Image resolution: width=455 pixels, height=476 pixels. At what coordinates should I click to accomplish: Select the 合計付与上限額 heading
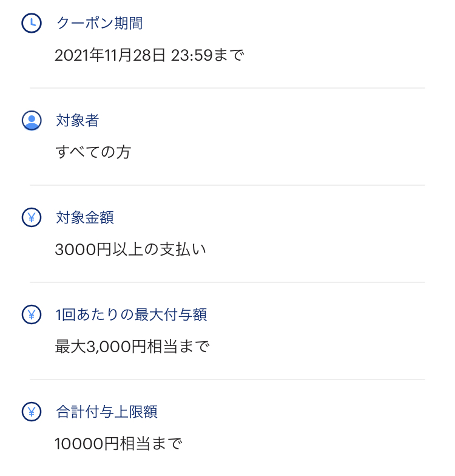[107, 412]
